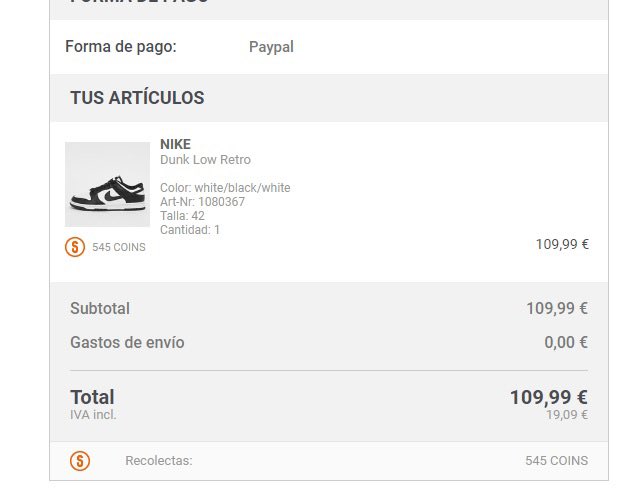Click the Cantidad: 1 quantity line

[x=190, y=230]
